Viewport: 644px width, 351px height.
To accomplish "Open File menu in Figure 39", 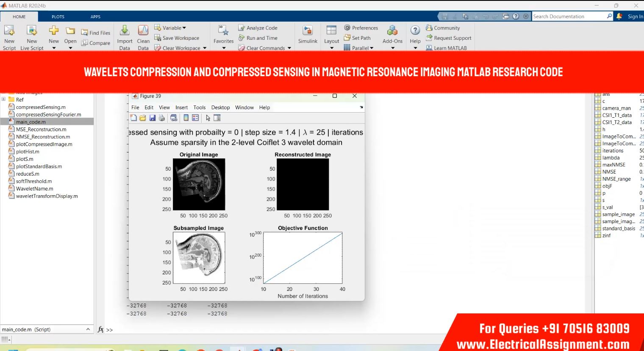I will [135, 108].
